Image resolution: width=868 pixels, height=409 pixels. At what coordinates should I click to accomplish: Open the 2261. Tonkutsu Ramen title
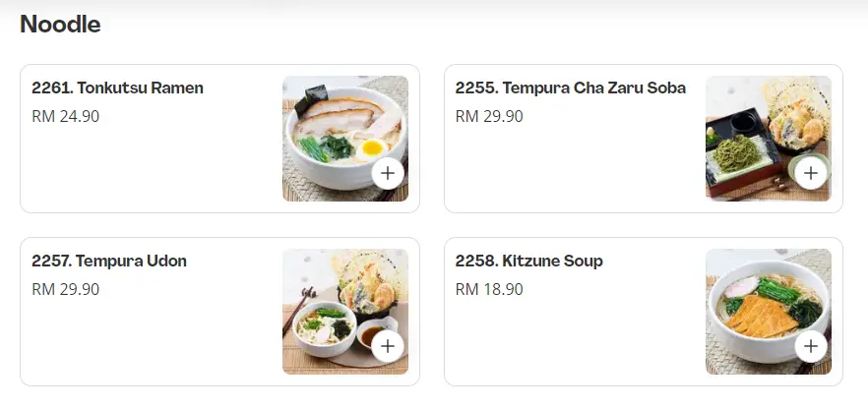(x=117, y=88)
